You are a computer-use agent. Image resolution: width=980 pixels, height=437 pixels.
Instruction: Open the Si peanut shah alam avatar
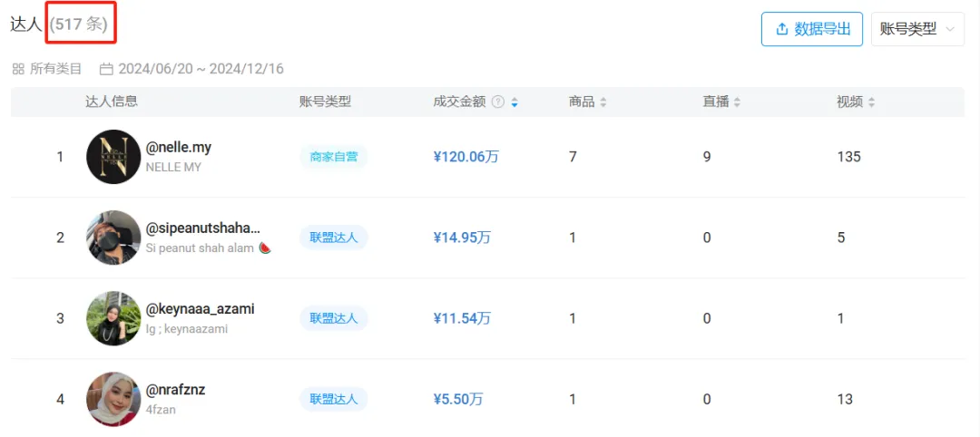113,238
